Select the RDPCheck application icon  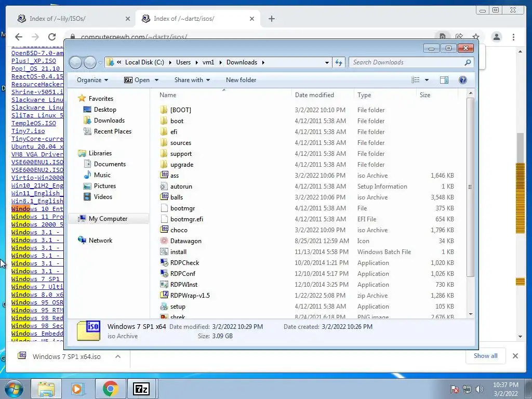pos(164,262)
